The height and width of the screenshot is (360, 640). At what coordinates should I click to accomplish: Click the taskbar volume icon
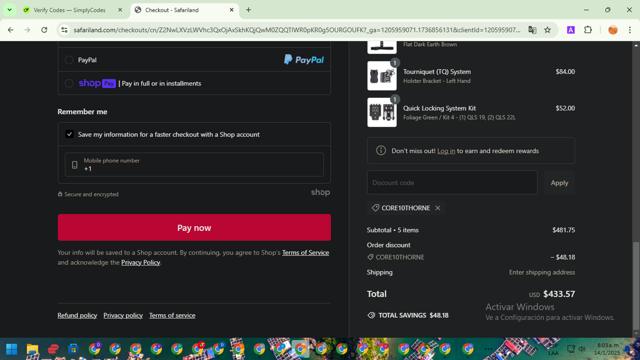click(582, 349)
